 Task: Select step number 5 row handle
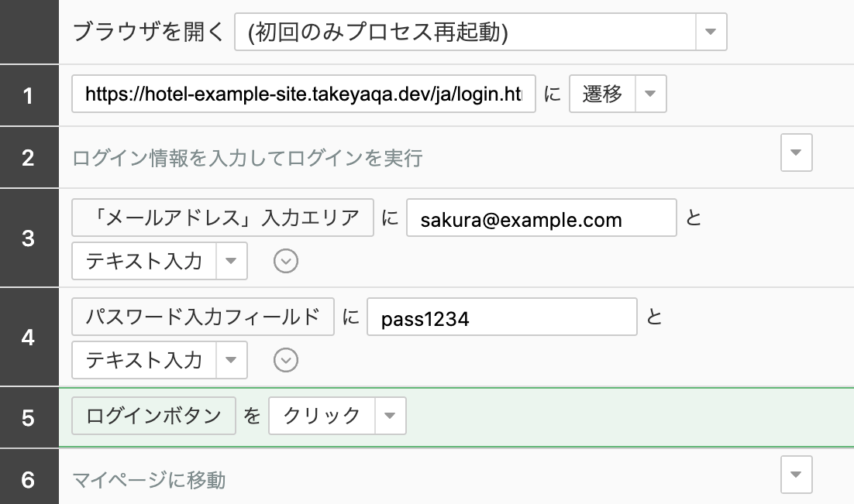[29, 418]
